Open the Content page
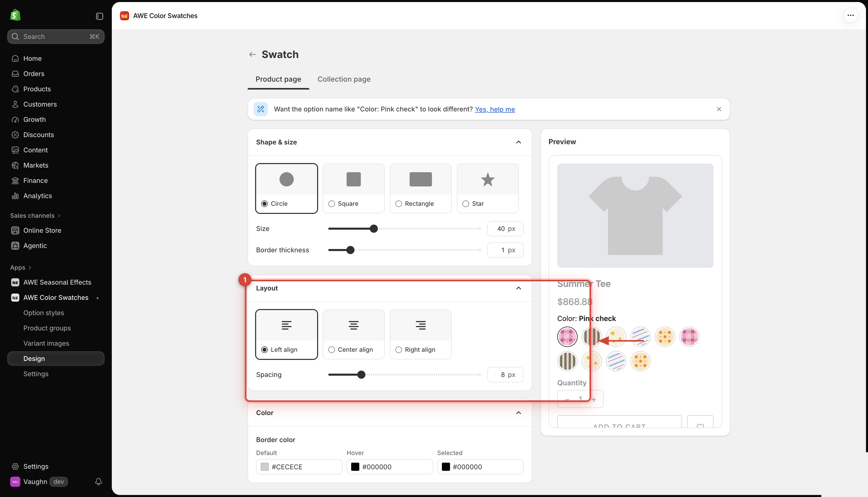Screen dimensions: 868x497 (56, 150)
